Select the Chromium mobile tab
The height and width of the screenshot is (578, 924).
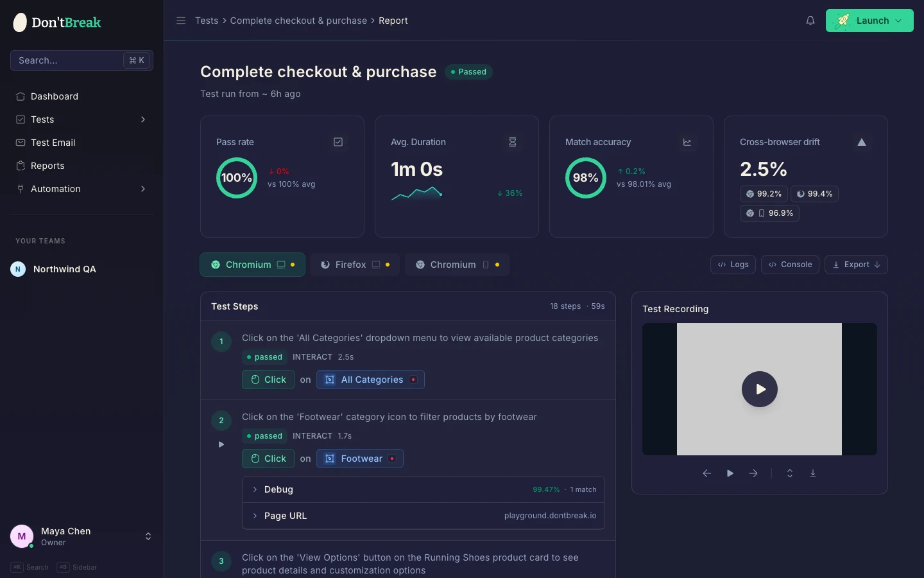point(458,265)
